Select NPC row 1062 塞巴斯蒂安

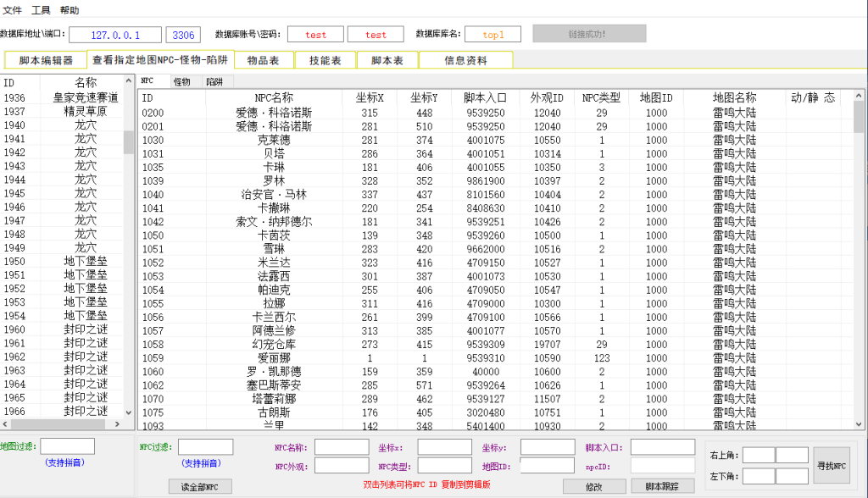coord(495,385)
